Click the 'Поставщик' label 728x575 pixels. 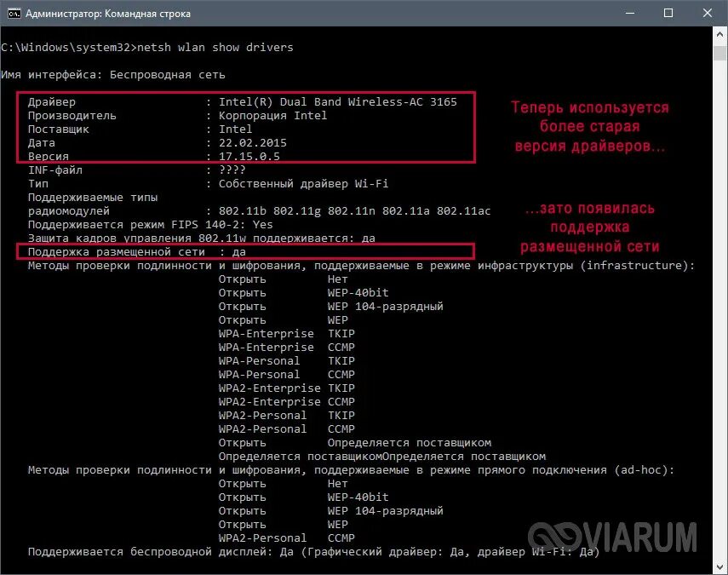point(59,129)
